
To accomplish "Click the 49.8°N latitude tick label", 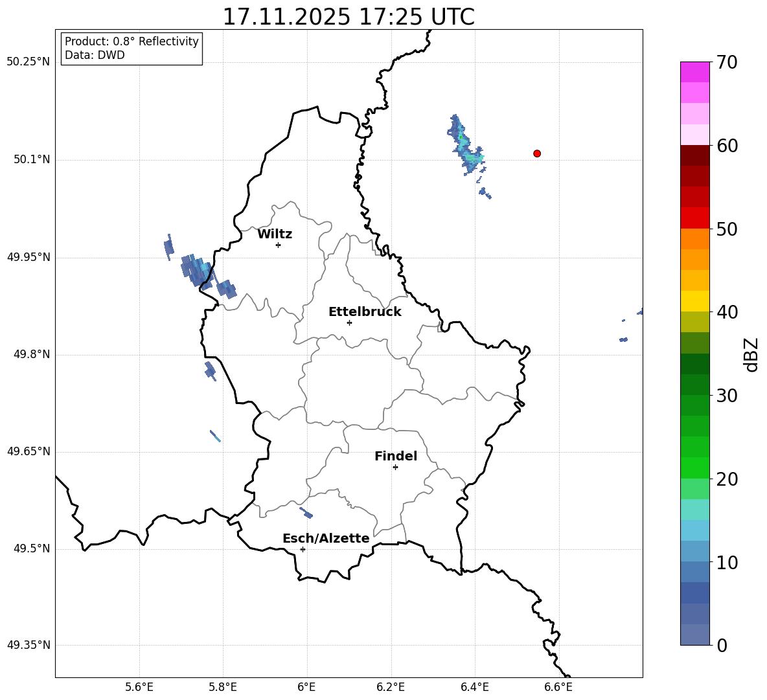I will [x=32, y=354].
